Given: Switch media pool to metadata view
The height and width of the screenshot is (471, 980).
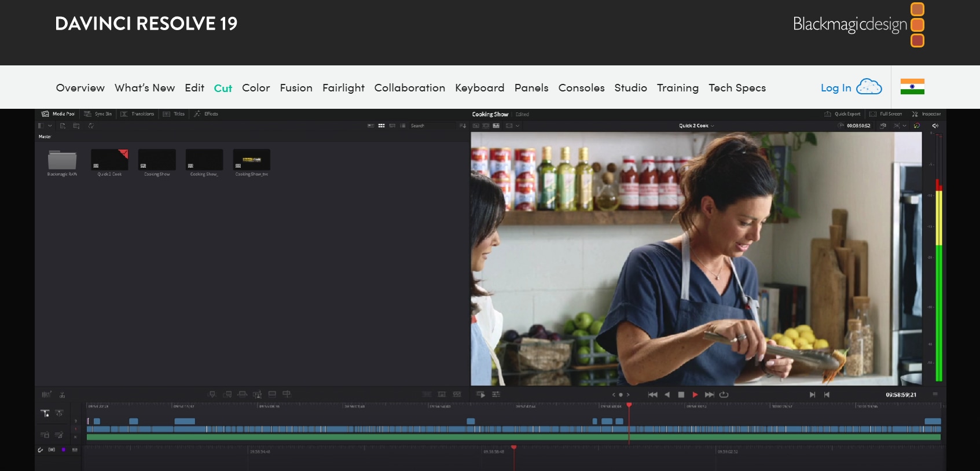Looking at the screenshot, I should coord(370,126).
